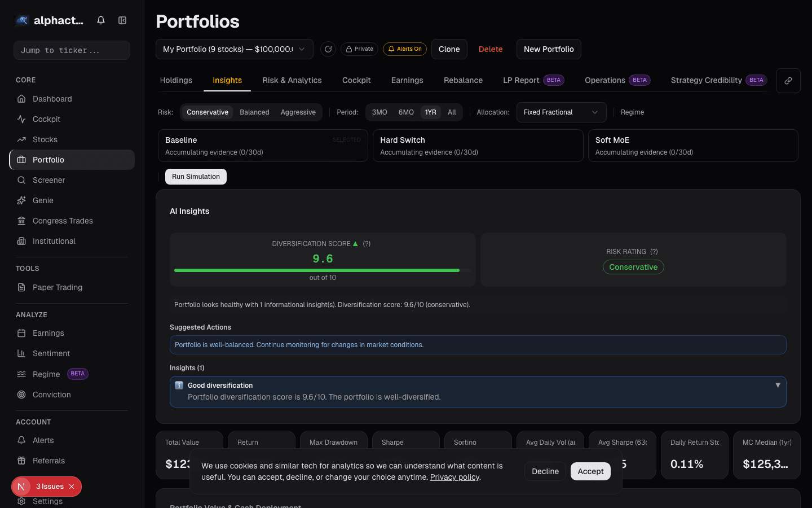Screen dimensions: 812x508
Task: Open the notifications bell icon
Action: (x=100, y=20)
